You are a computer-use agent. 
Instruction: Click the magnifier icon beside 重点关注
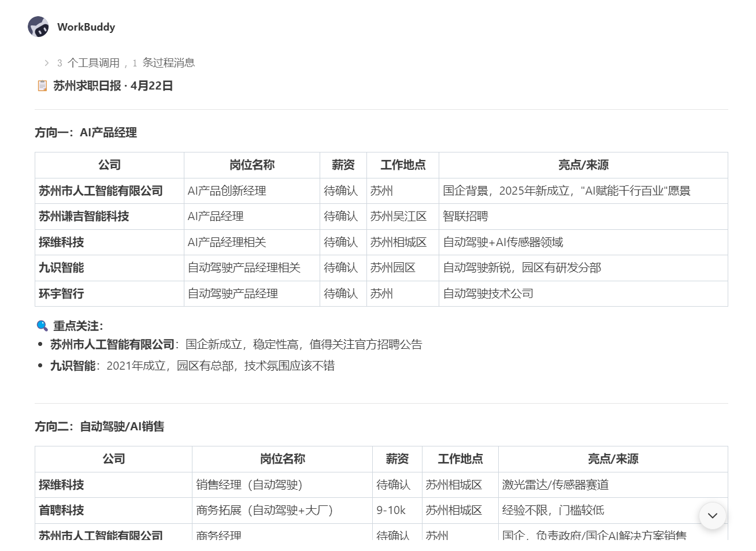click(x=42, y=326)
